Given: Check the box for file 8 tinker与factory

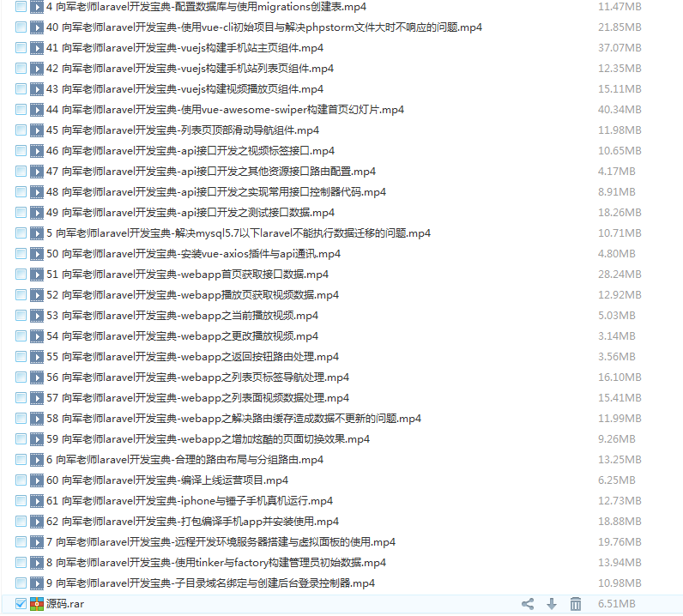Looking at the screenshot, I should click(x=21, y=563).
